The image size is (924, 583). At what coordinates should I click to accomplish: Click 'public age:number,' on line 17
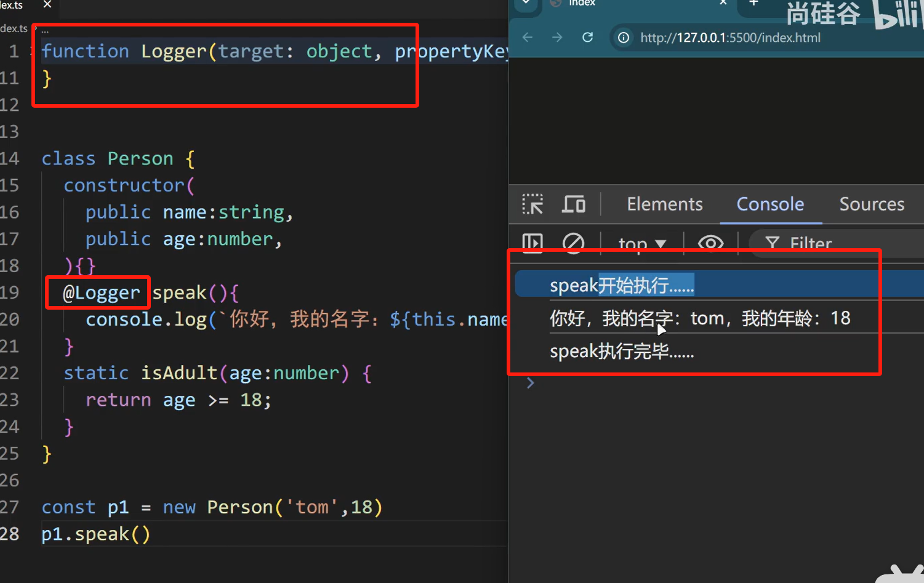pos(184,239)
